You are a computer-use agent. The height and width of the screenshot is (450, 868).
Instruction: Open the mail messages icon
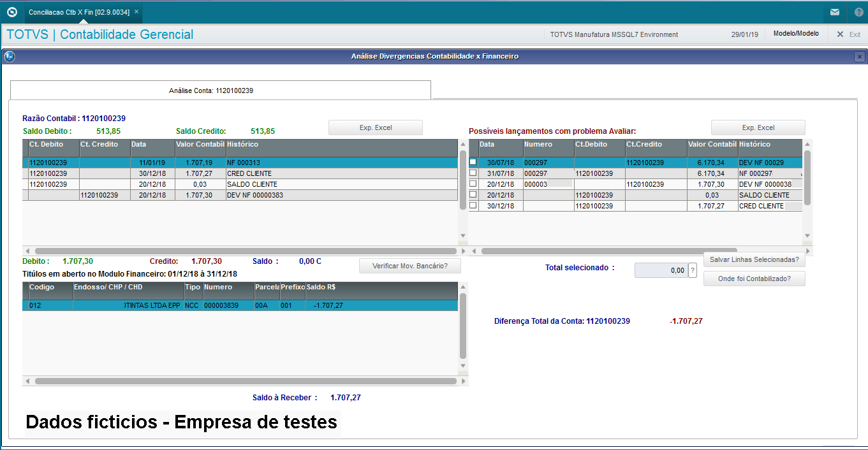[834, 12]
